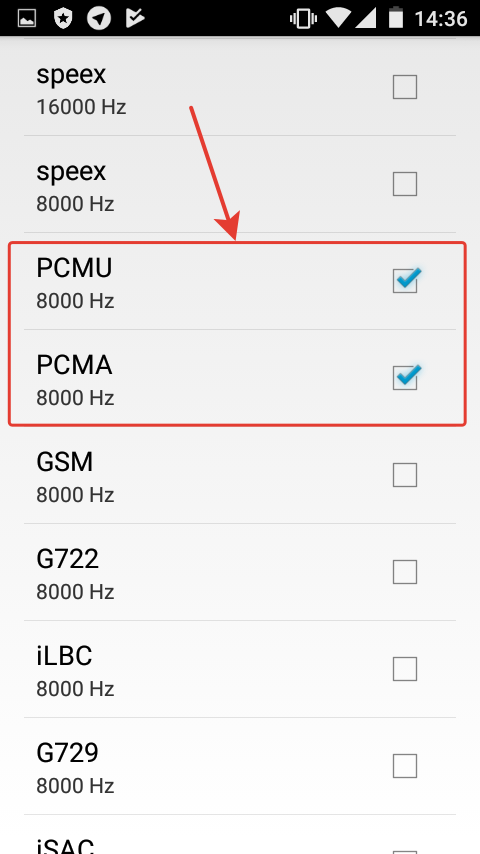This screenshot has height=854, width=480.
Task: Select the GSM 8000 Hz list row
Action: 240,475
